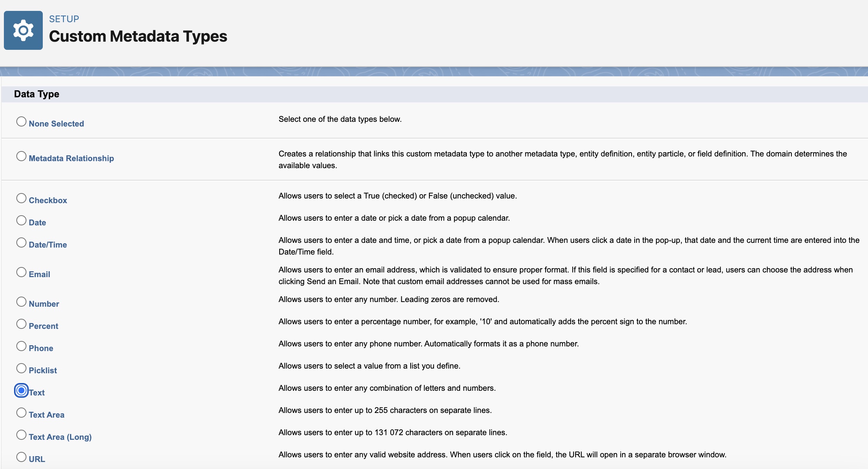
Task: Click the SETUP breadcrumb text
Action: [64, 19]
